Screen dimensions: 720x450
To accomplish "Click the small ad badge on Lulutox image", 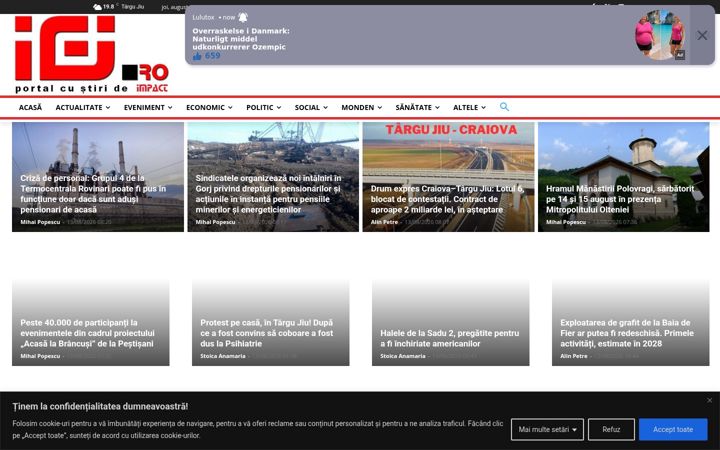I will pyautogui.click(x=680, y=55).
